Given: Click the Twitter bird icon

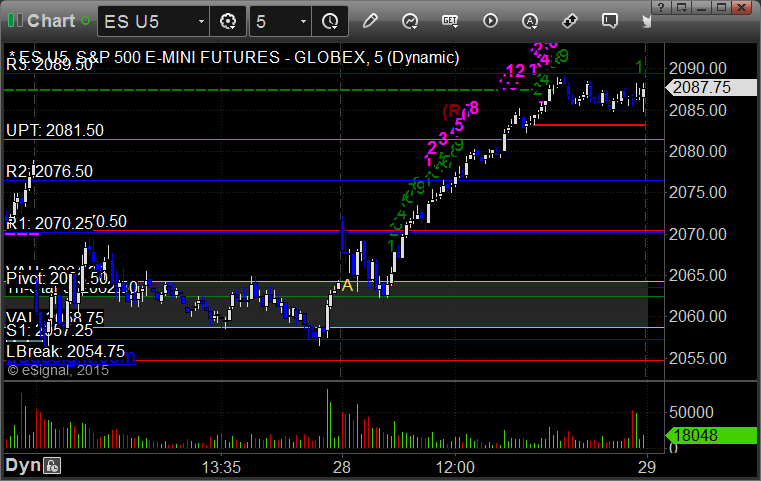Looking at the screenshot, I should [646, 21].
